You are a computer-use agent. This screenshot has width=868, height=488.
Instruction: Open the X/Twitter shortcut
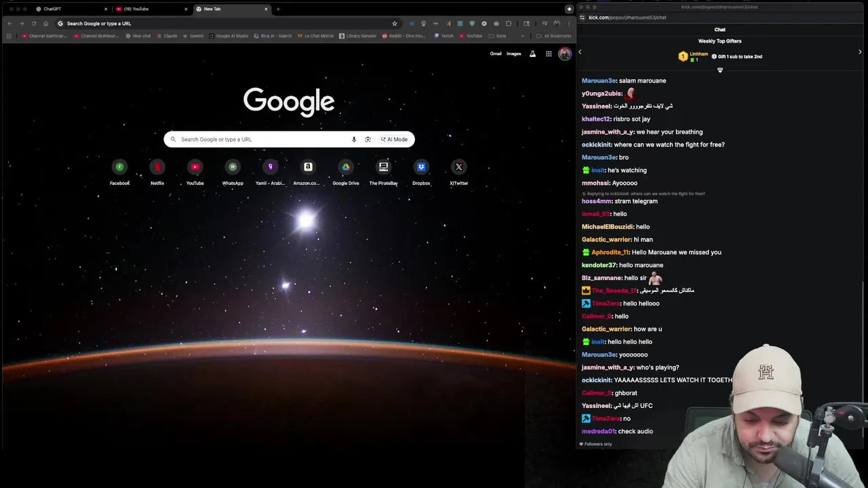coord(459,172)
